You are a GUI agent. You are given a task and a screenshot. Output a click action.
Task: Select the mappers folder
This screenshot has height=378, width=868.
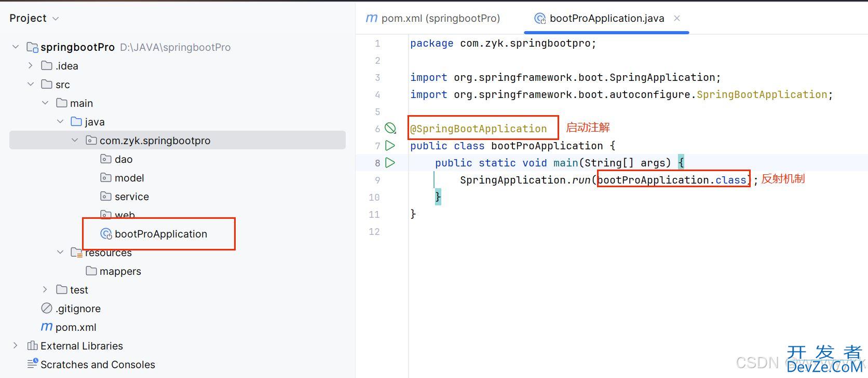pyautogui.click(x=120, y=271)
